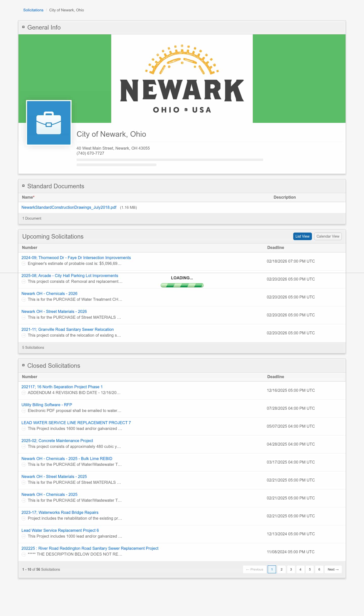Collapse the Closed Solicitations section
Screen dimensions: 364x616
click(23, 365)
